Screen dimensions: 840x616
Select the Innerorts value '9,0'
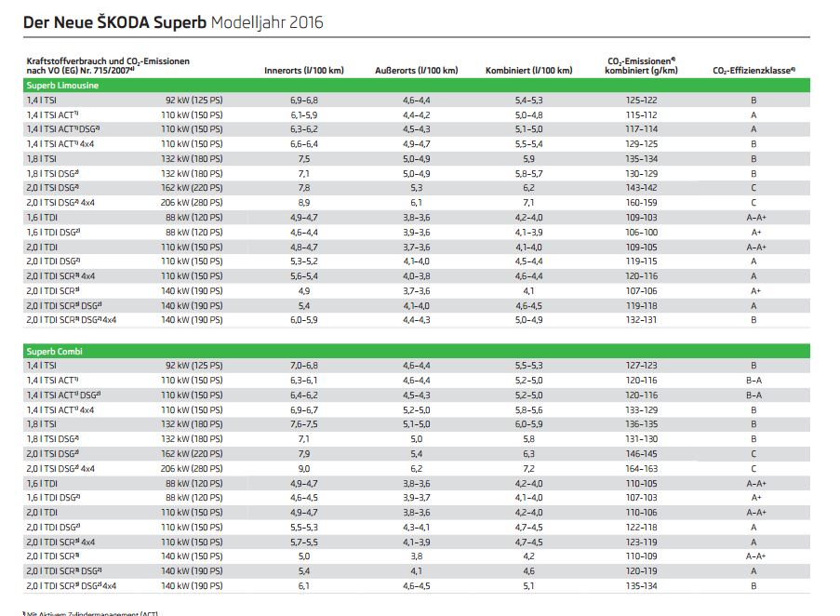(304, 469)
